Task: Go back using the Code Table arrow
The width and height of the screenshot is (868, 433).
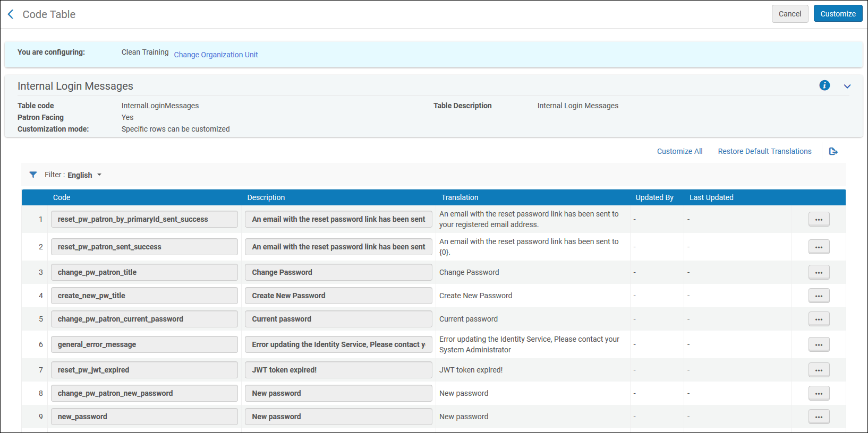Action: coord(11,14)
